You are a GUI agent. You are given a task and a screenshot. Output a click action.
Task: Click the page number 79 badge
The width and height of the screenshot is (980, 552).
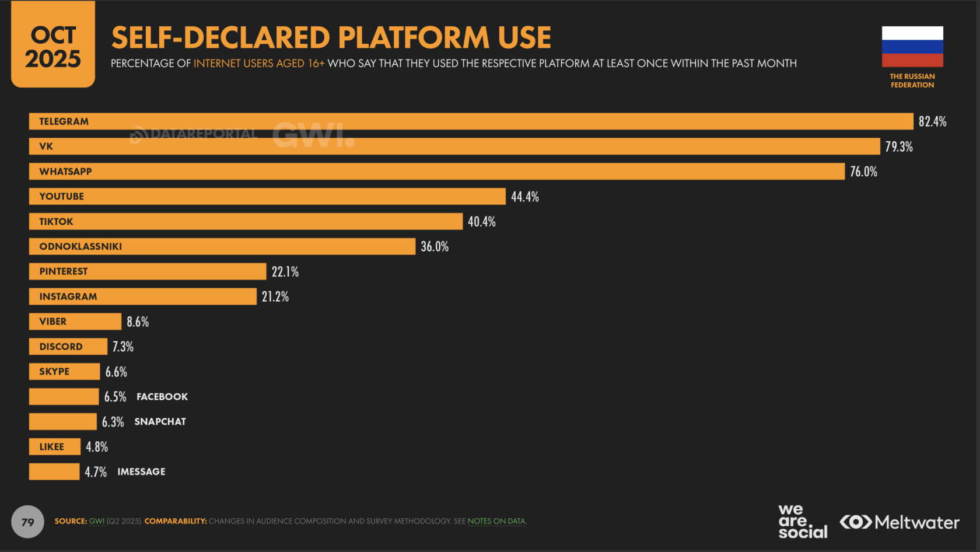pos(27,522)
